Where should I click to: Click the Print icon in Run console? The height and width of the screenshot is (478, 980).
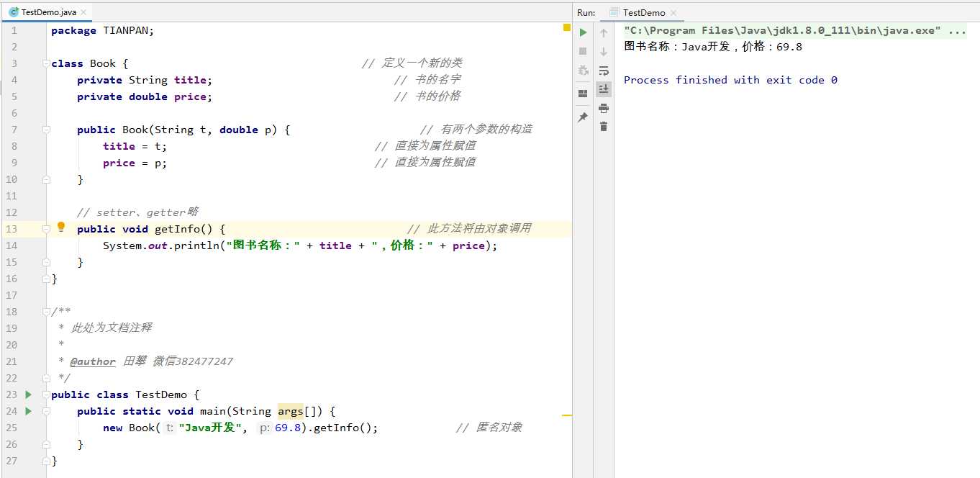[604, 108]
